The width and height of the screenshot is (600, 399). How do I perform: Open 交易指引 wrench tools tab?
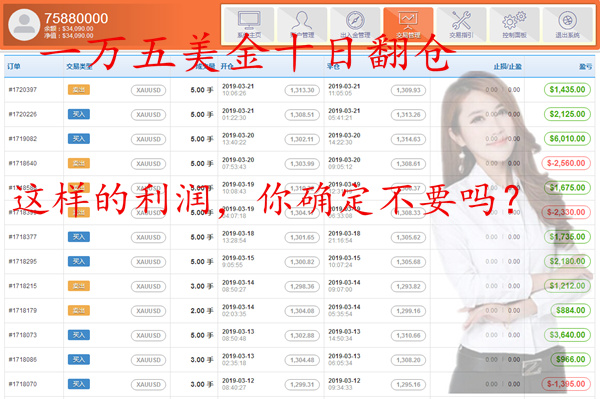pyautogui.click(x=461, y=25)
